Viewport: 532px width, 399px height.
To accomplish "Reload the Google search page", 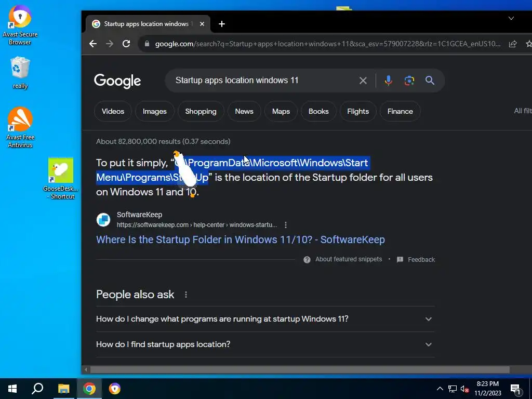I will tap(126, 44).
